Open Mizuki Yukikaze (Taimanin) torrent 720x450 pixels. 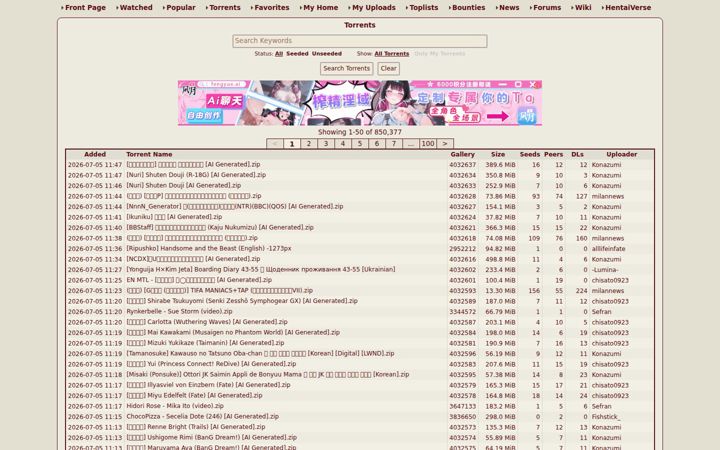(x=205, y=343)
